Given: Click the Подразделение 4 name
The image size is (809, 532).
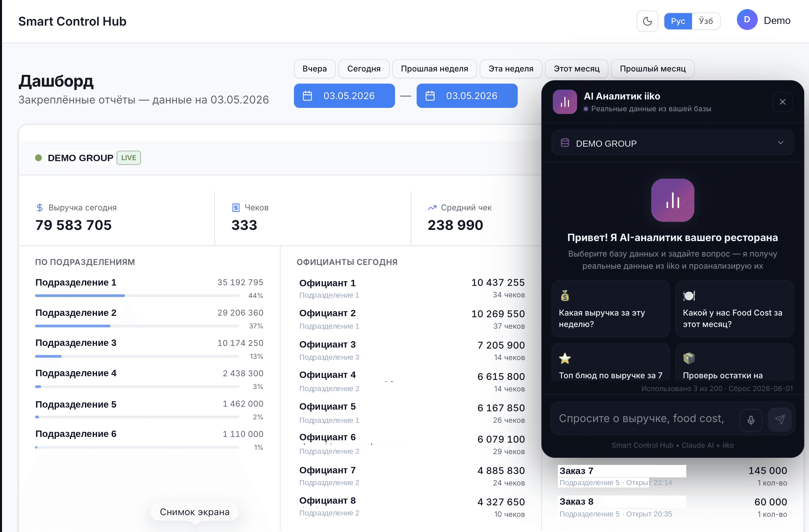Looking at the screenshot, I should point(76,373).
